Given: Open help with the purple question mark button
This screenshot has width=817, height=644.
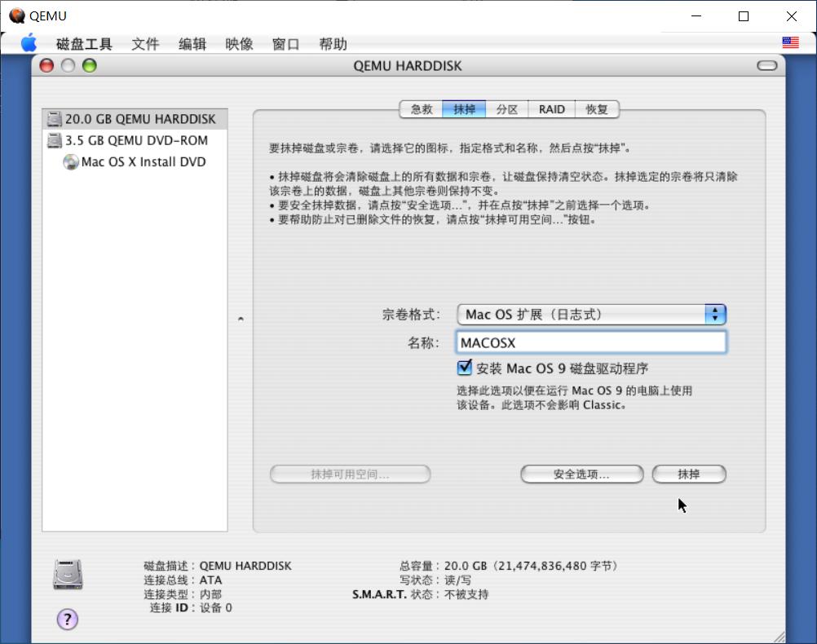Looking at the screenshot, I should [67, 619].
